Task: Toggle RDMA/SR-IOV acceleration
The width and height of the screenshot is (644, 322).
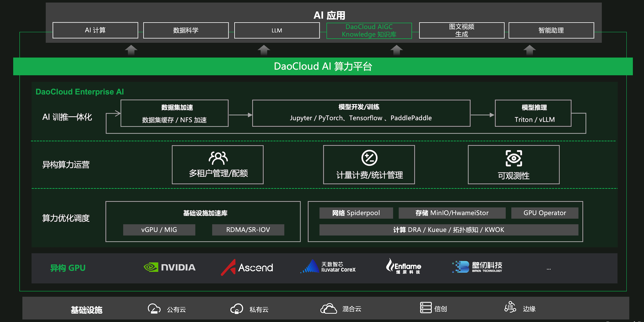Action: click(248, 229)
